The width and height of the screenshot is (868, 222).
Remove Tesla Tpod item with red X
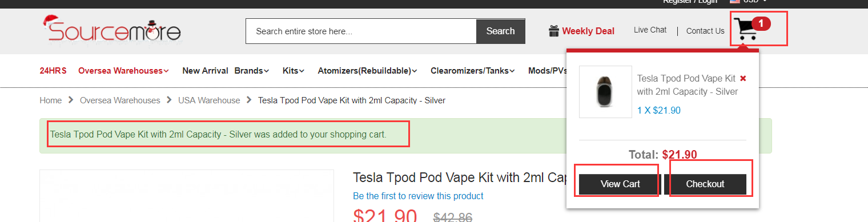coord(743,78)
